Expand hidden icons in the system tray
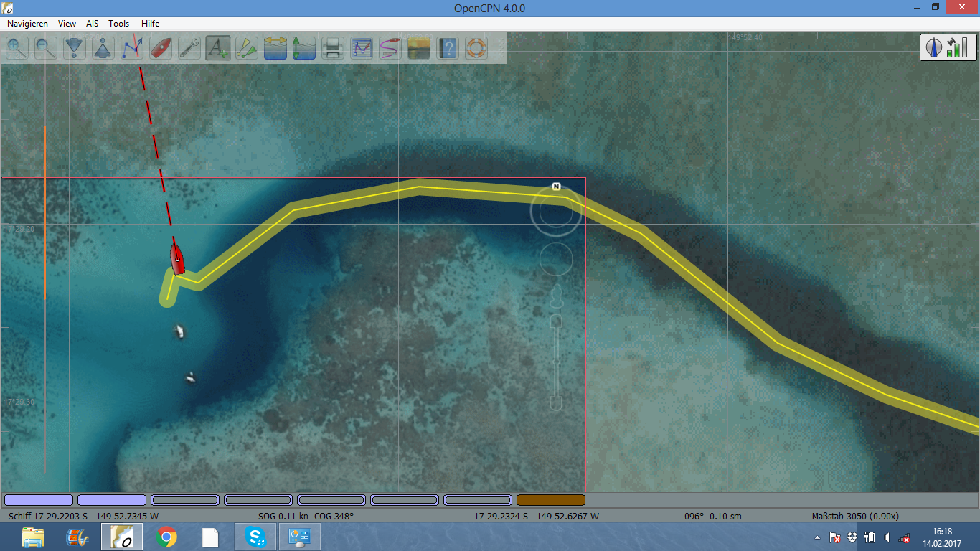980x551 pixels. coord(817,536)
